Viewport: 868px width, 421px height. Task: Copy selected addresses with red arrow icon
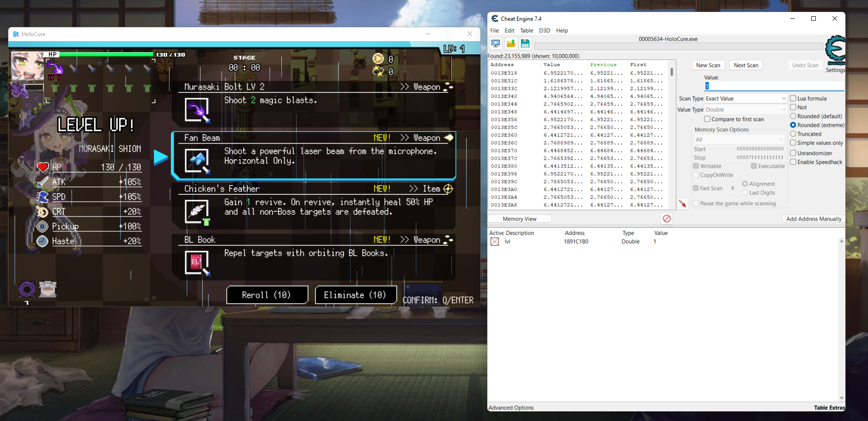point(682,204)
